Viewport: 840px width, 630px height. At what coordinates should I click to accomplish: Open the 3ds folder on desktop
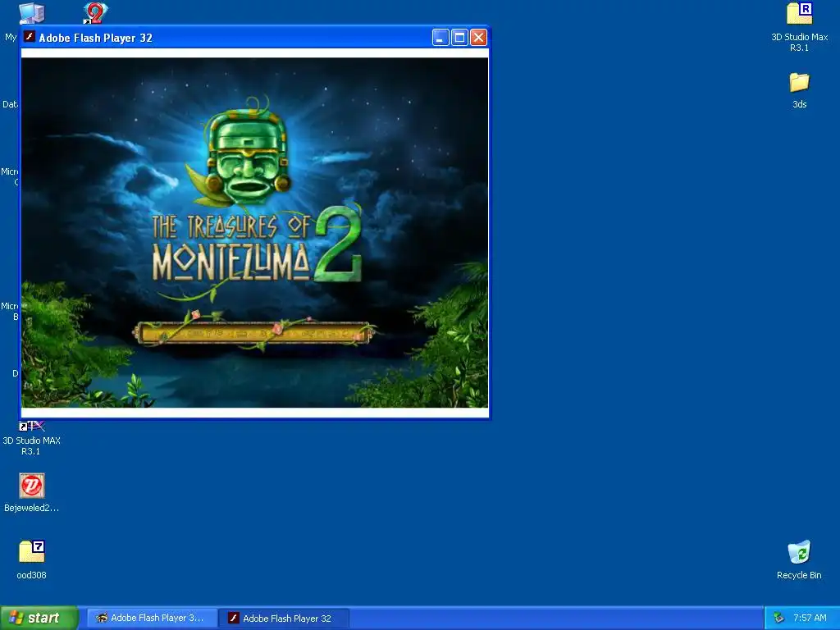point(799,83)
